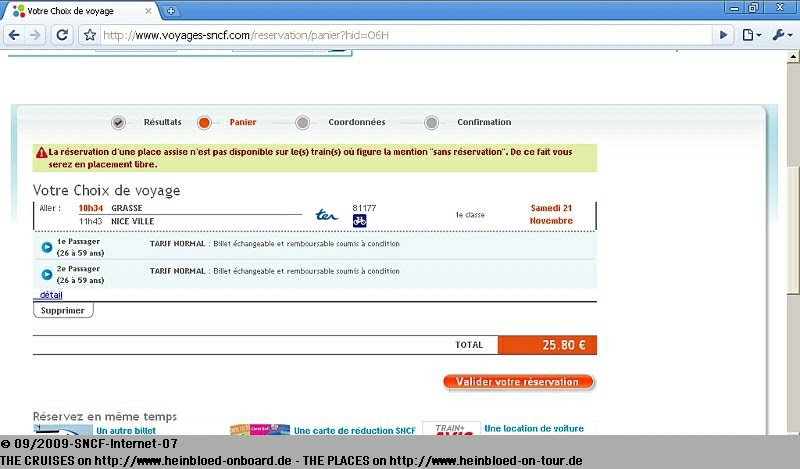Go forward with the browser forward arrow
Screen dimensions: 800x469
35,35
